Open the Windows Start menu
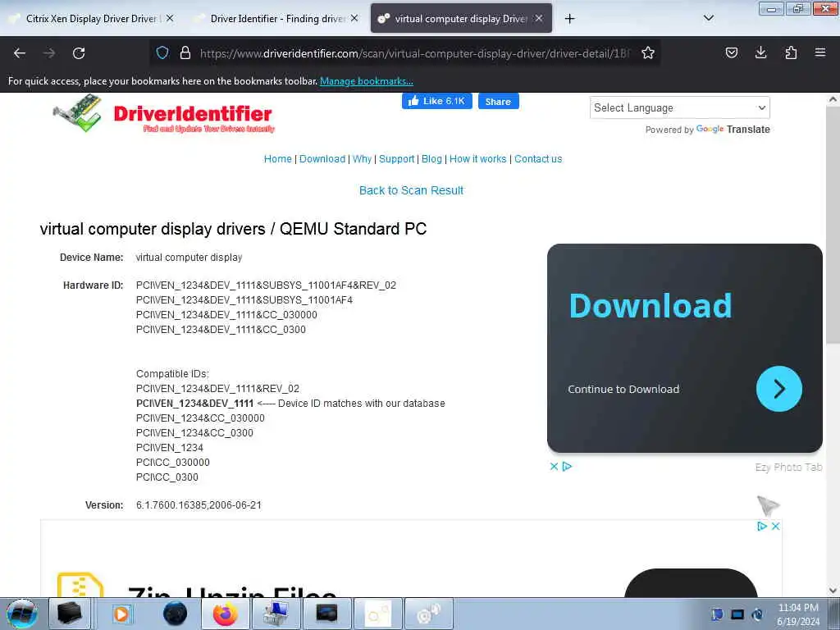840x630 pixels. 21,614
